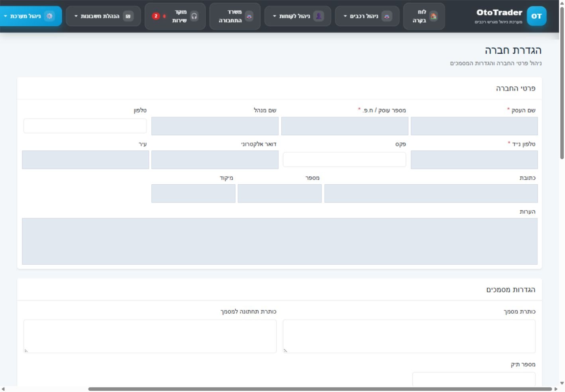Image resolution: width=565 pixels, height=392 pixels.
Task: Click the vertical scrollbar thumb
Action: pos(562,83)
